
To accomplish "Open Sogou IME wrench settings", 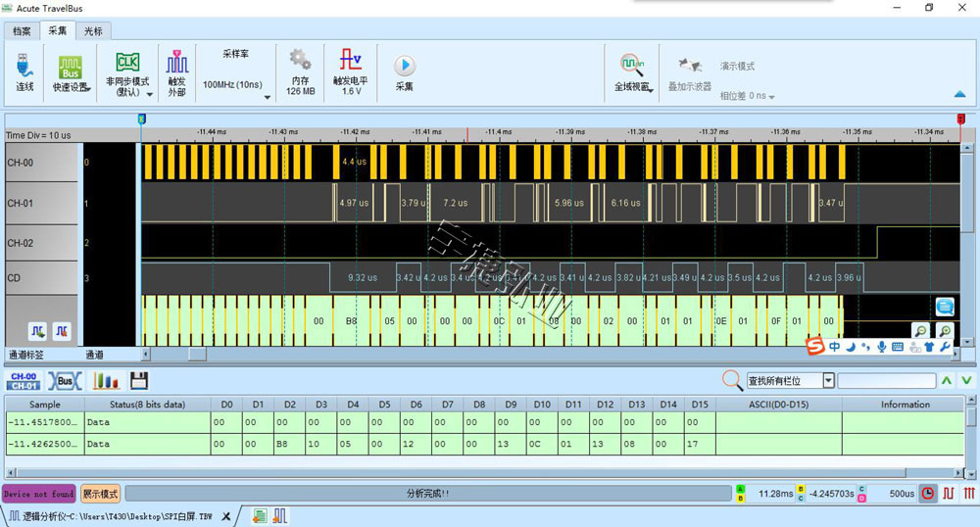I will [945, 347].
